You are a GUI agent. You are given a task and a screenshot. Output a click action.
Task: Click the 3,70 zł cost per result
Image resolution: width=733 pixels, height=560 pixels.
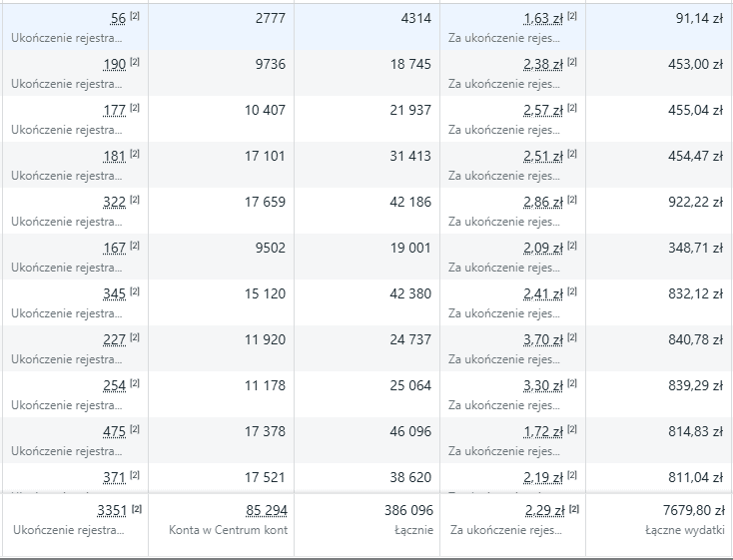pos(542,340)
